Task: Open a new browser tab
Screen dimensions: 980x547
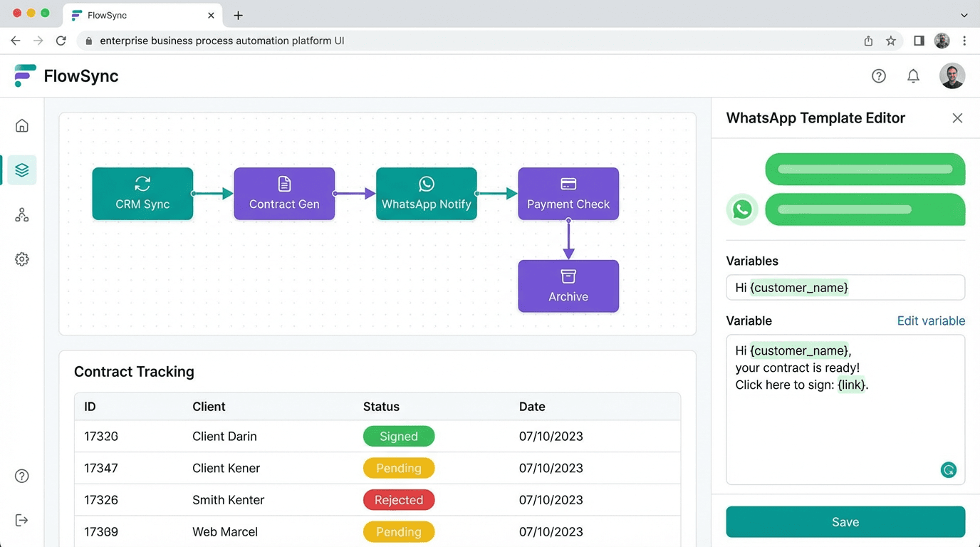Action: tap(239, 15)
